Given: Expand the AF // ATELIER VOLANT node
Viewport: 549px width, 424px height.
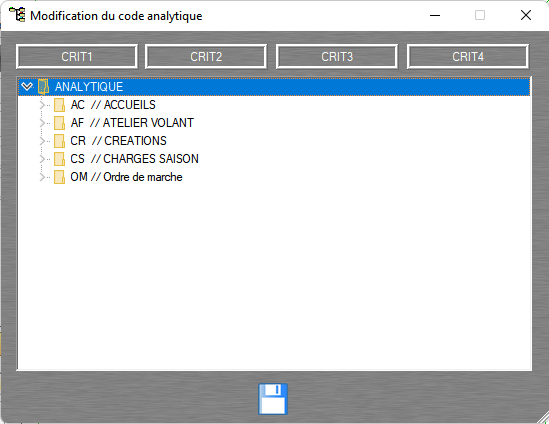Looking at the screenshot, I should pos(42,123).
